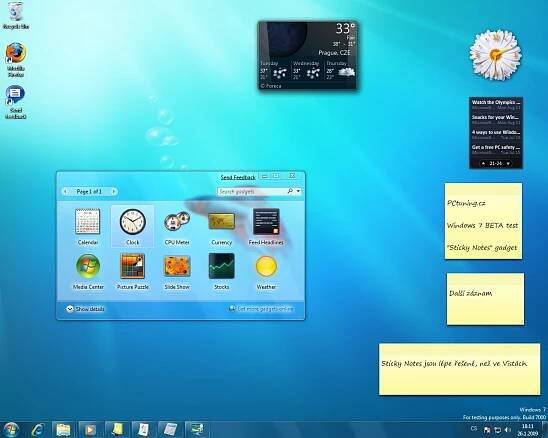Open Windows Explorer folder on taskbar

64,430
